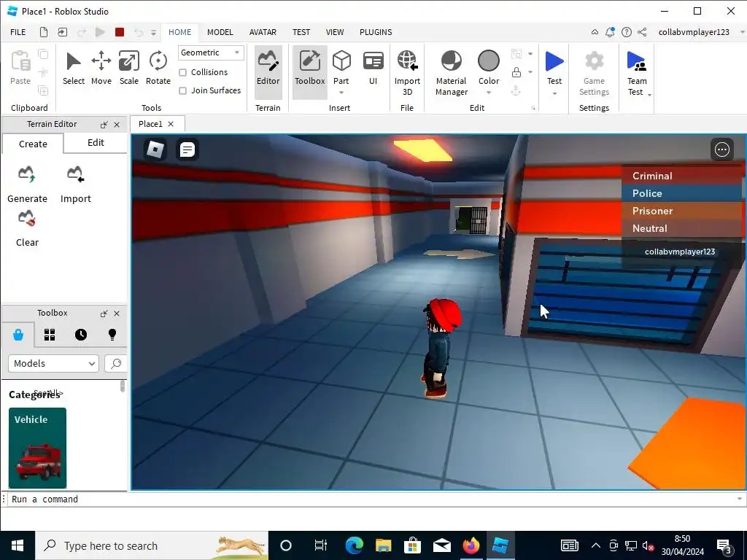Viewport: 747px width, 560px height.
Task: Click the Vehicle category thumbnail
Action: 38,448
